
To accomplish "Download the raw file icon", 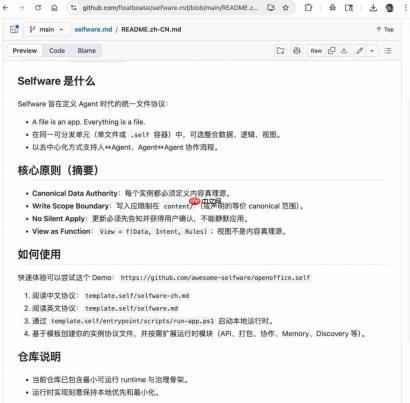I will [x=344, y=51].
